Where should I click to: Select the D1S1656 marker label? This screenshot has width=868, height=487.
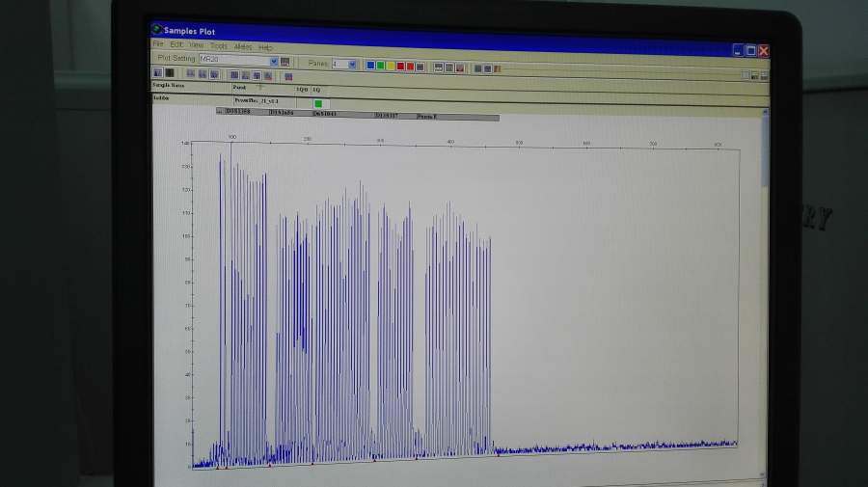[282, 112]
